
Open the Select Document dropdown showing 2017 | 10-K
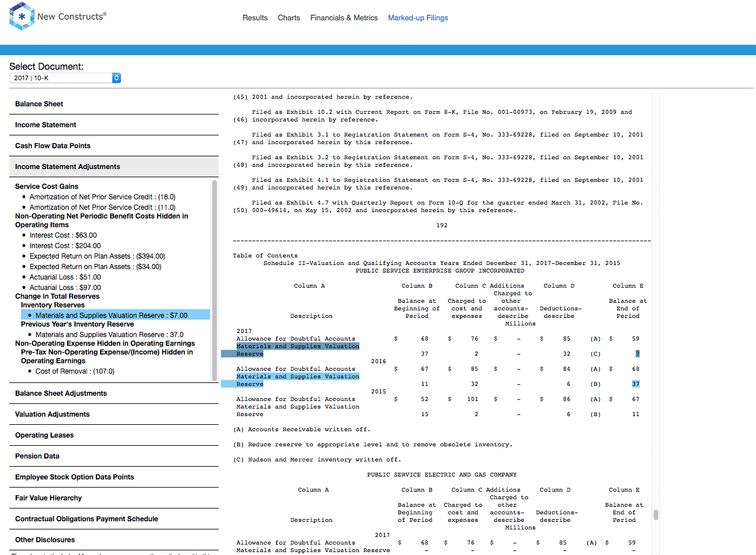coord(65,78)
